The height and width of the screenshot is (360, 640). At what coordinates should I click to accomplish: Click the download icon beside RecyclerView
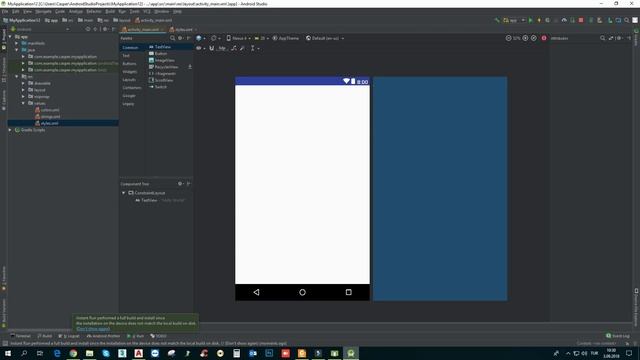coord(190,67)
